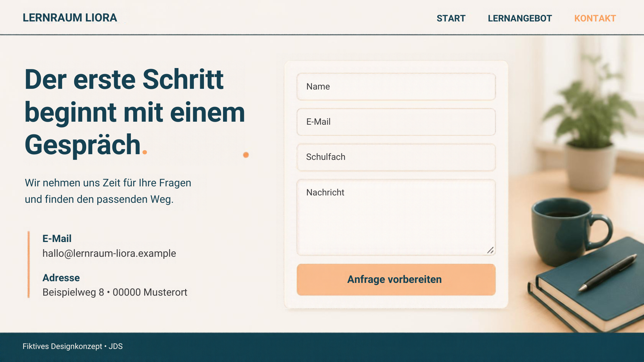The height and width of the screenshot is (362, 644).
Task: Click the E-Mail contact heading
Action: tap(57, 239)
